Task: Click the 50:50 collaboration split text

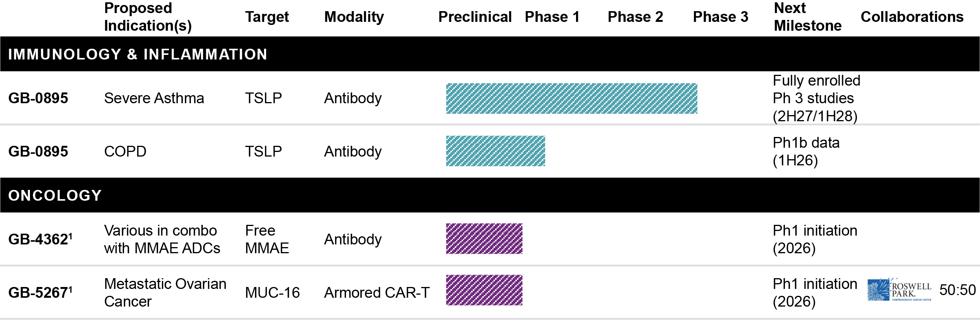Action: pyautogui.click(x=957, y=290)
